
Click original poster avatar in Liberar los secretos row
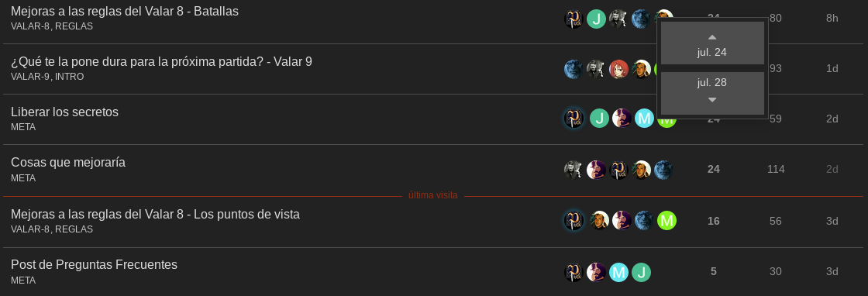click(x=573, y=118)
